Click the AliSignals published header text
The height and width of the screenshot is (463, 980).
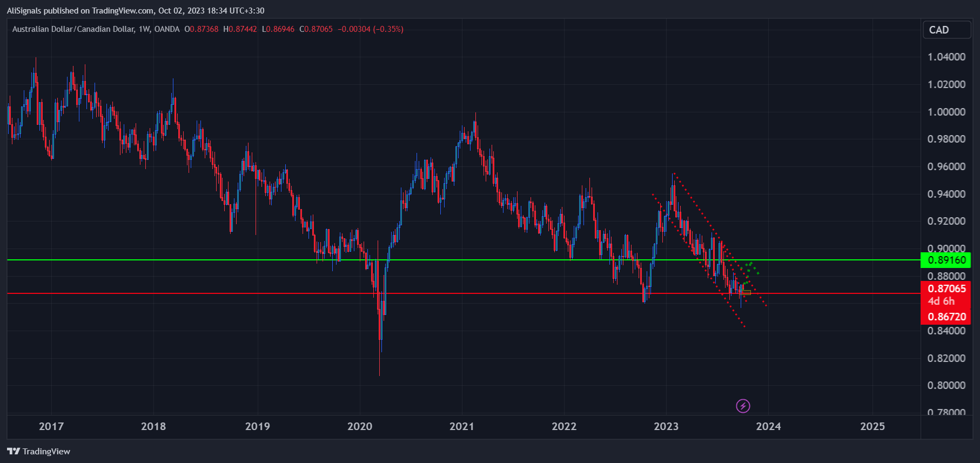click(136, 10)
